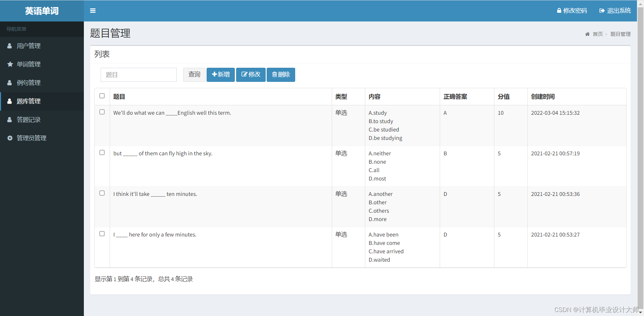This screenshot has width=644, height=316.
Task: Select 单词管理 from the navigation menu
Action: 29,64
